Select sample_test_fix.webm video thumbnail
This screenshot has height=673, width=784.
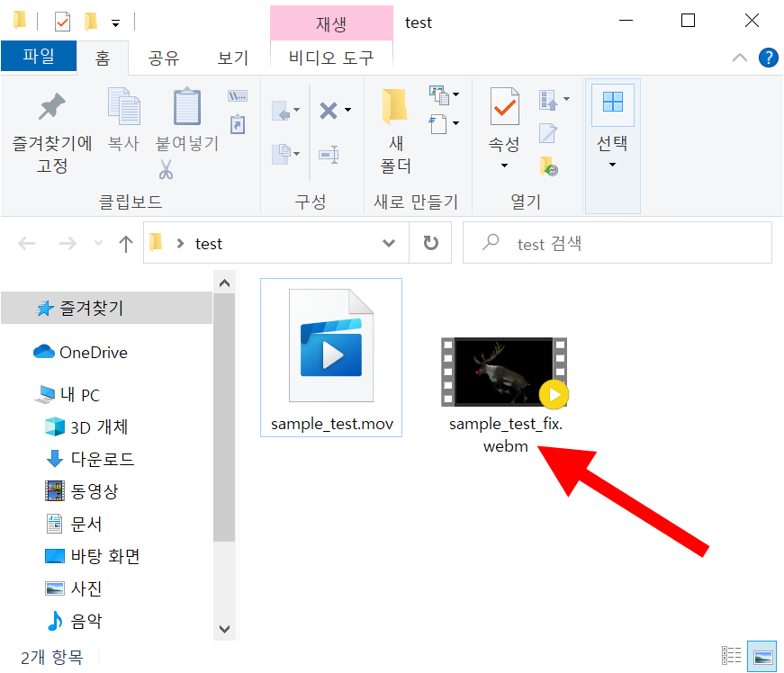pyautogui.click(x=505, y=372)
